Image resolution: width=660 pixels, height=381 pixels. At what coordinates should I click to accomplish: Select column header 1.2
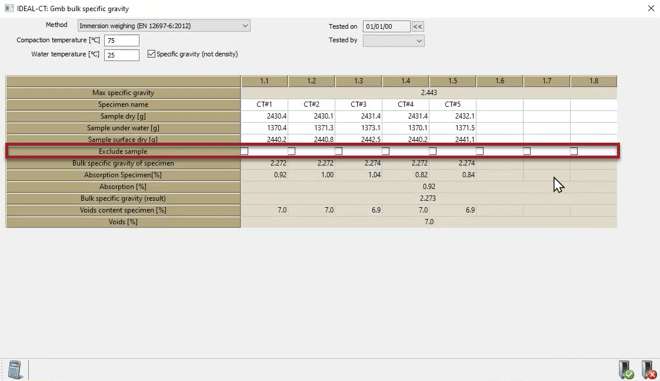click(311, 81)
